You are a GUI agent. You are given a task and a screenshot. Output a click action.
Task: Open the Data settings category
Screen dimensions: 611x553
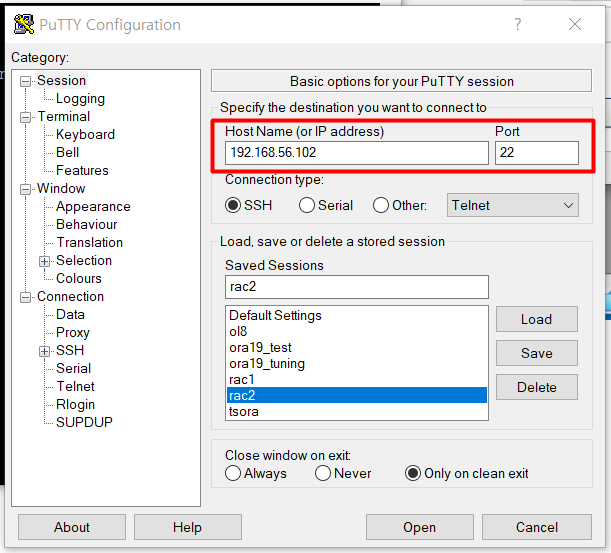(70, 314)
